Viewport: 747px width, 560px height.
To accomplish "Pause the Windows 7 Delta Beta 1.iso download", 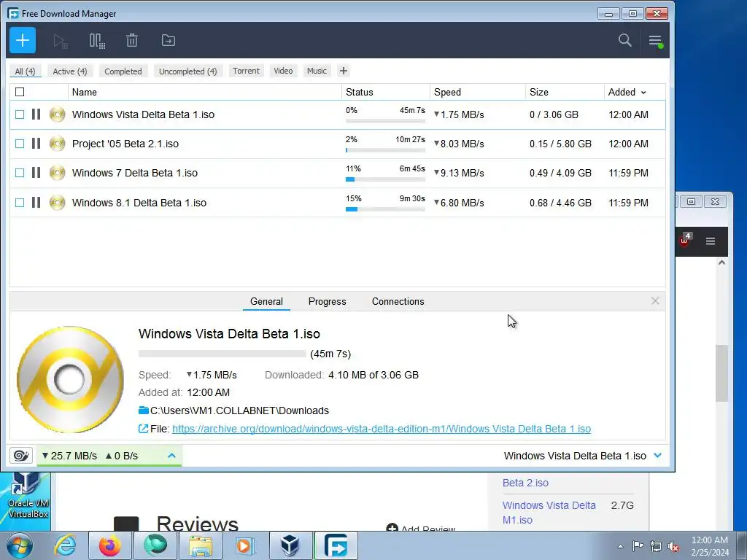I will click(x=36, y=173).
